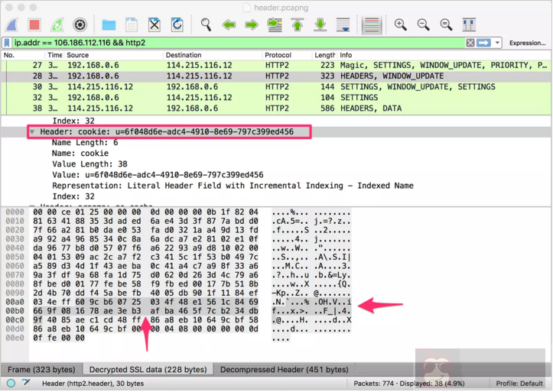This screenshot has height=392, width=553.
Task: Sort by the Protocol column
Action: click(288, 55)
